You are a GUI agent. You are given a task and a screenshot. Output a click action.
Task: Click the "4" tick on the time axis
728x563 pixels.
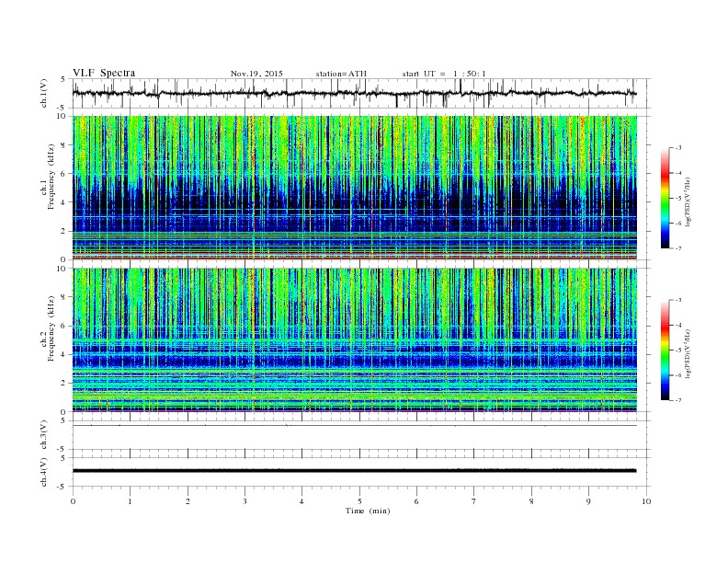[301, 501]
